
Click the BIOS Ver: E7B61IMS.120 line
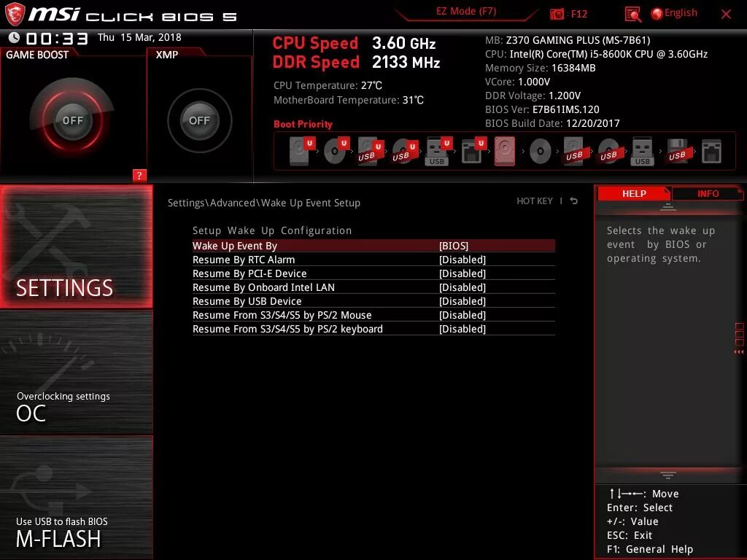542,109
